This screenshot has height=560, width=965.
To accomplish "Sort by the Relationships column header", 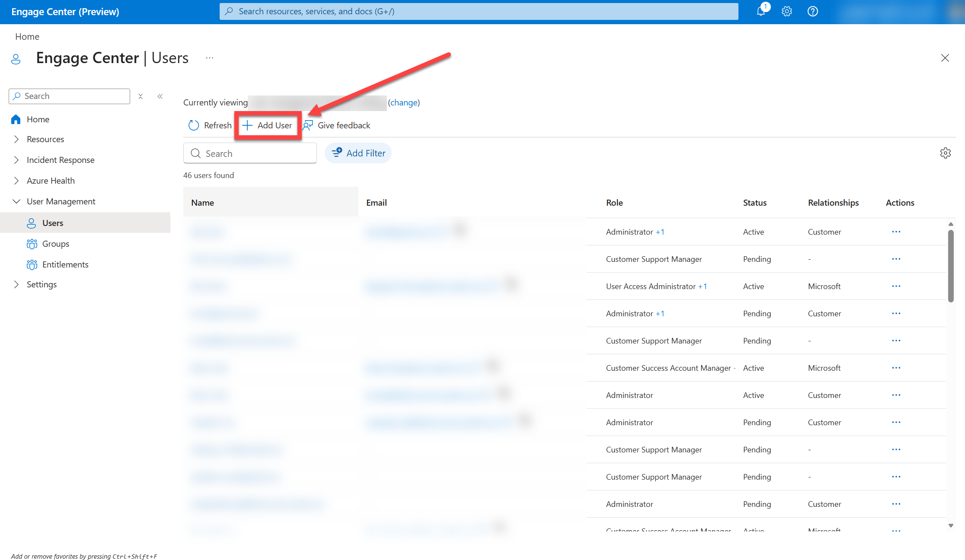I will coord(834,203).
